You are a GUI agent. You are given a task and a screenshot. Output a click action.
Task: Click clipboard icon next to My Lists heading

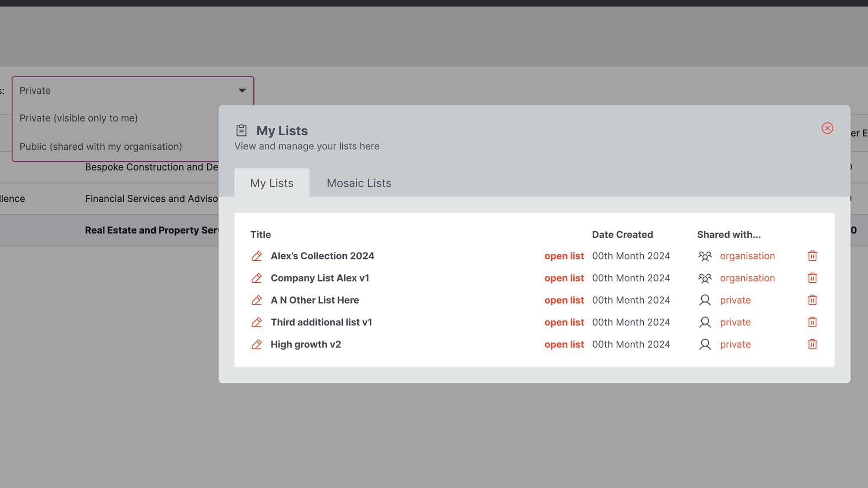241,130
